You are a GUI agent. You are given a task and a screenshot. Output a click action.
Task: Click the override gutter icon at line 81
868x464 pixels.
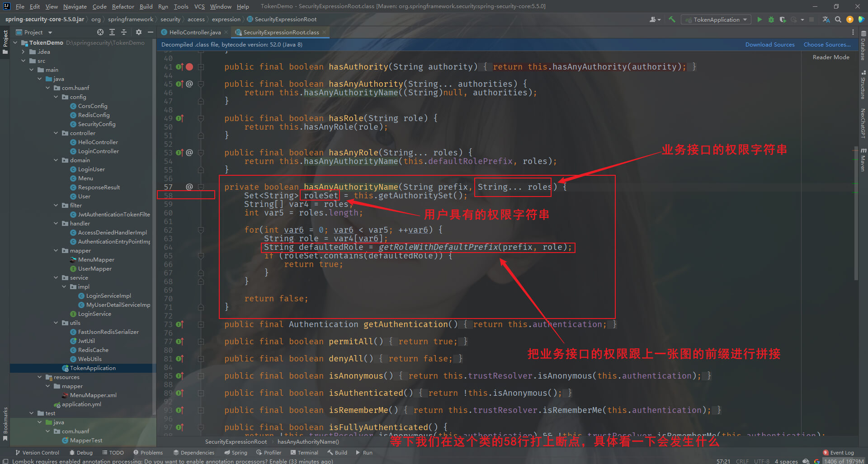[179, 359]
